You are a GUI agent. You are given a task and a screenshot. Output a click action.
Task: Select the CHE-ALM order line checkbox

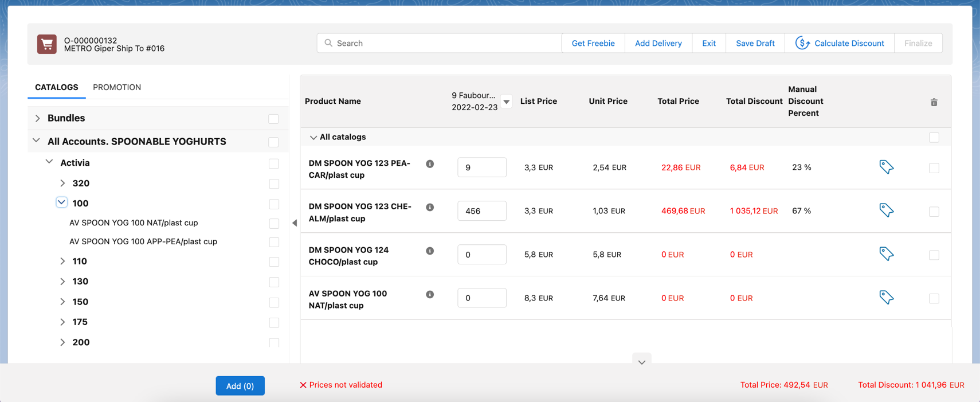934,212
